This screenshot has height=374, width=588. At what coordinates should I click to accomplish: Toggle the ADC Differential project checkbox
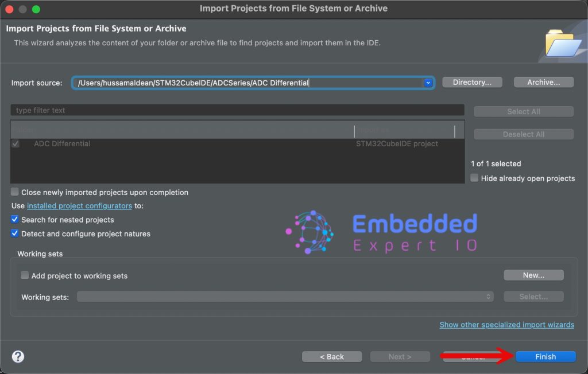tap(16, 144)
